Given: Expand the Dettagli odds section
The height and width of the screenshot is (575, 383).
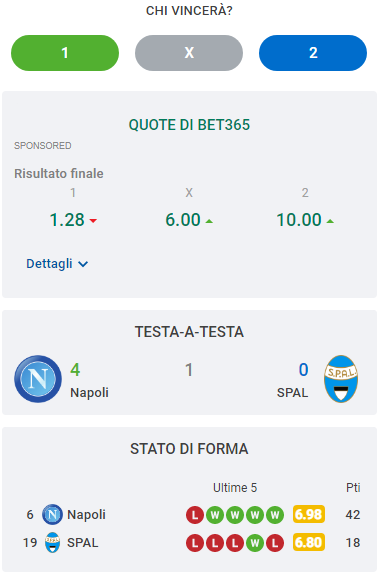Looking at the screenshot, I should [57, 264].
